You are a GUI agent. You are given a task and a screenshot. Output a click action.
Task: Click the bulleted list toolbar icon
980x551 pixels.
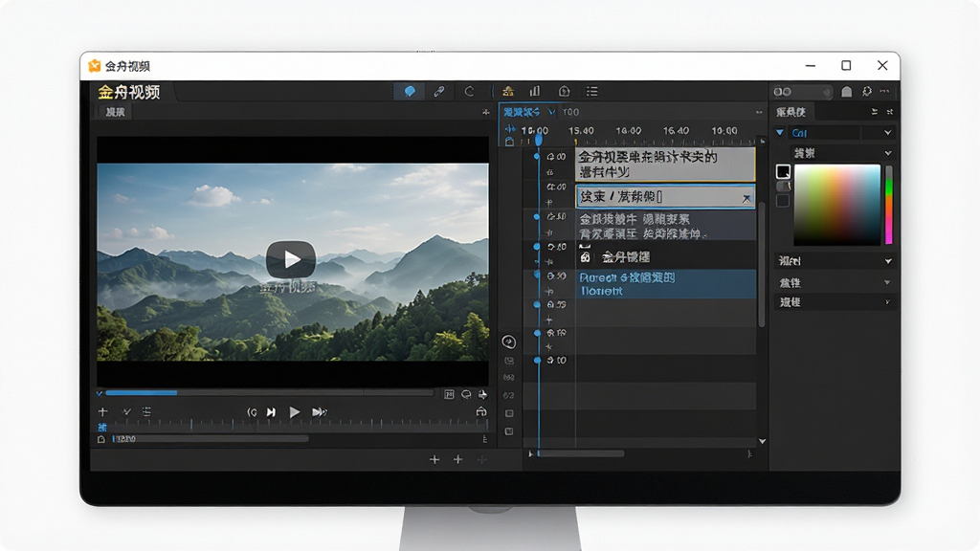pyautogui.click(x=591, y=91)
